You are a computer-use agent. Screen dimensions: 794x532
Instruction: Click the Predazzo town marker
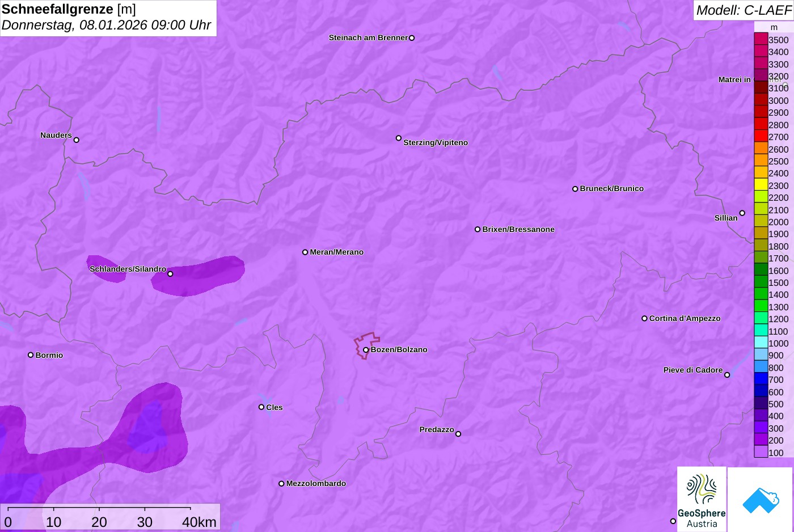(458, 434)
